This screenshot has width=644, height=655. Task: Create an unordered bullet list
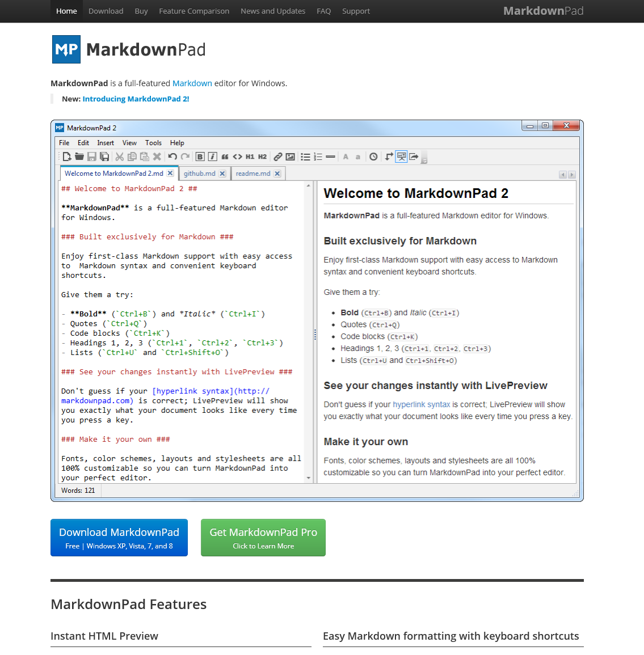(305, 157)
